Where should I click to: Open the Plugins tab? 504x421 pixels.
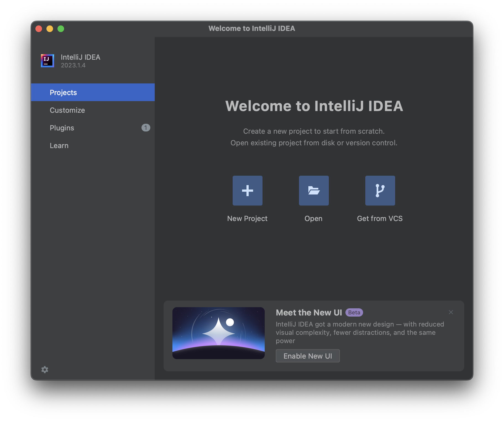[93, 128]
